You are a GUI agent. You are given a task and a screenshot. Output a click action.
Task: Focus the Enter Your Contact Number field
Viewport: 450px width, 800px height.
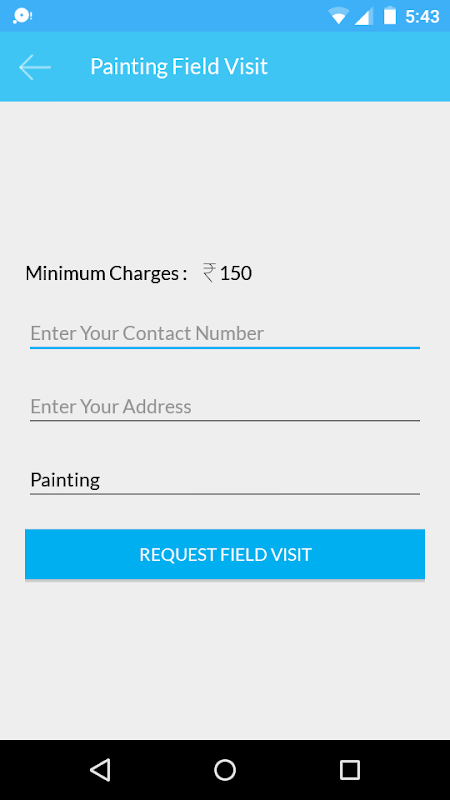pos(225,334)
